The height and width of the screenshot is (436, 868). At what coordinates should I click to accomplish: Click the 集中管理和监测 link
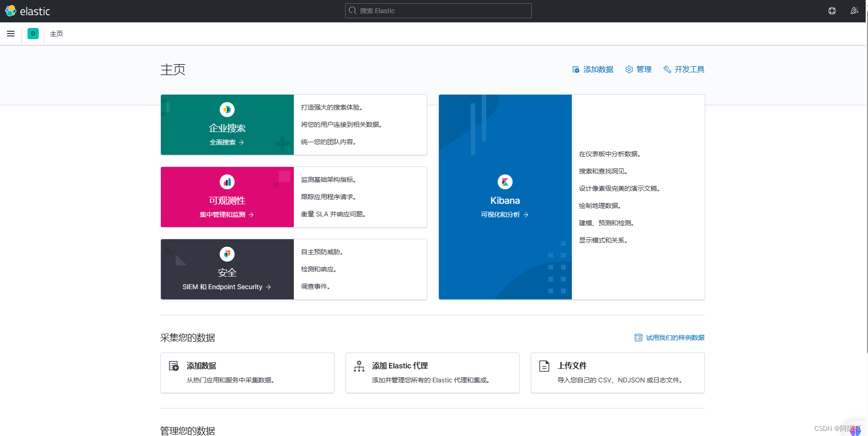[227, 215]
